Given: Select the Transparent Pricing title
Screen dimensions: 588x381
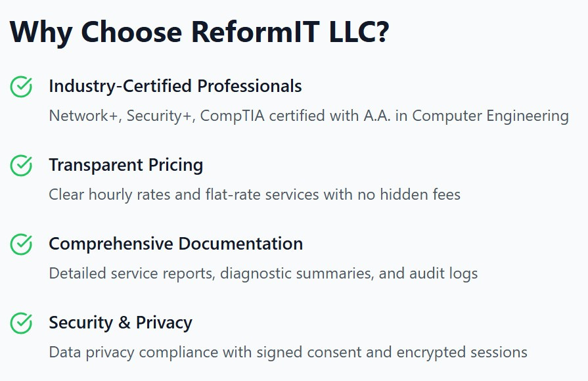Looking at the screenshot, I should pos(126,165).
